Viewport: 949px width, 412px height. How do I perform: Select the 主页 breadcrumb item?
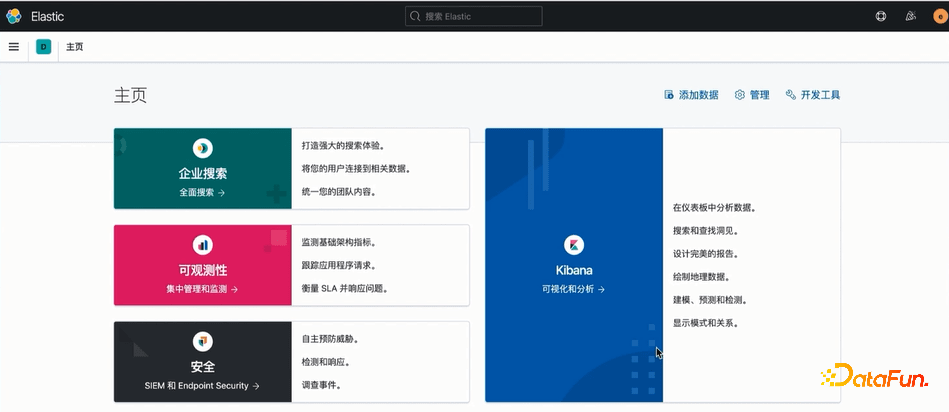click(74, 47)
